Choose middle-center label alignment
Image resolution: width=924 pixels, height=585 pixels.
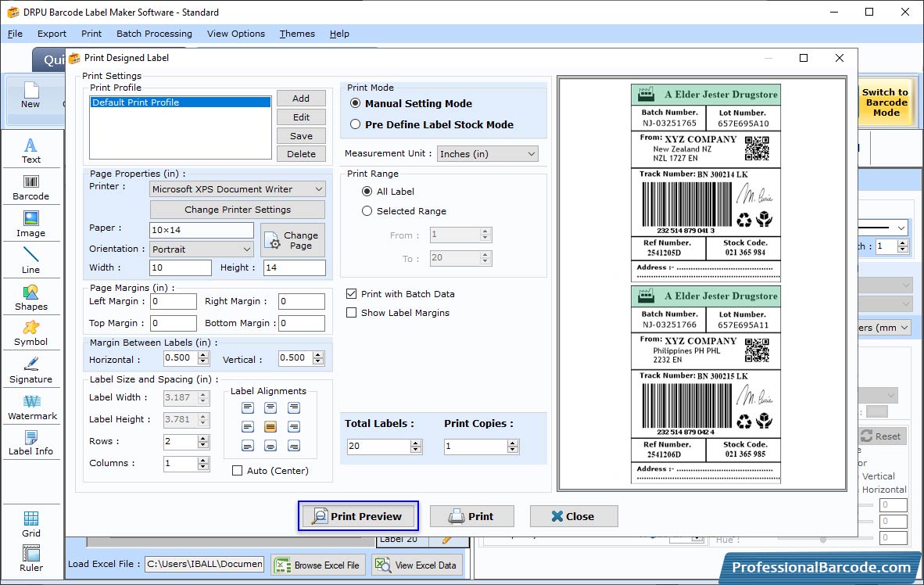pyautogui.click(x=270, y=426)
